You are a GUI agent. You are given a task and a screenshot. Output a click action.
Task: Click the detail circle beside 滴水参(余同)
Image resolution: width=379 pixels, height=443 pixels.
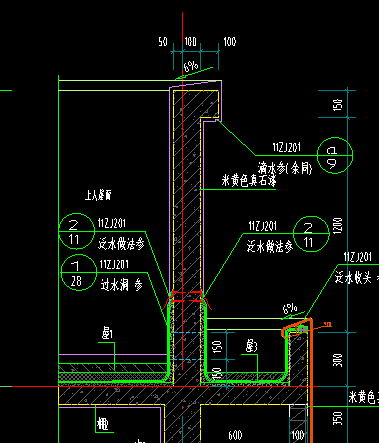335,155
